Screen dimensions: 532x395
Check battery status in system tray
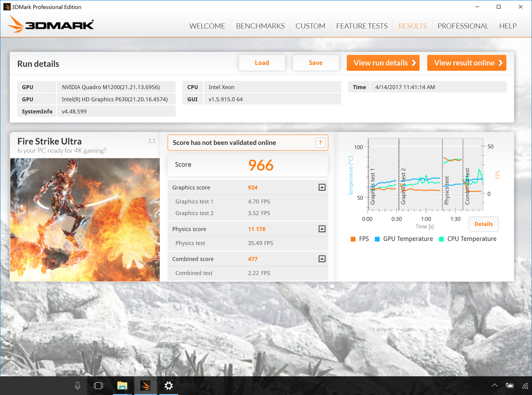510,385
